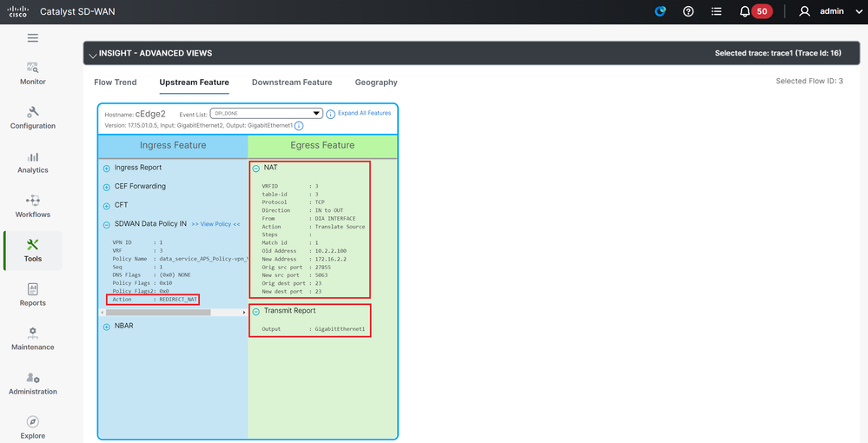Click the scrollbar left arrow in ingress panel
This screenshot has width=868, height=443.
(102, 313)
